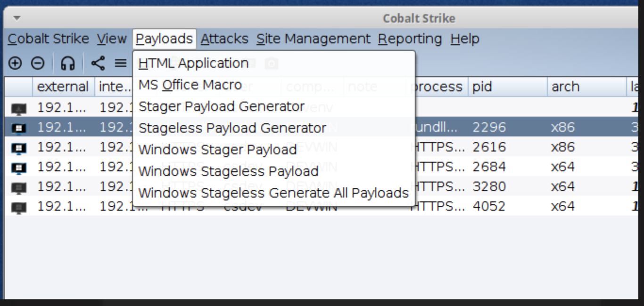The image size is (644, 306).
Task: Select HTML Application from Payloads menu
Action: (x=193, y=63)
